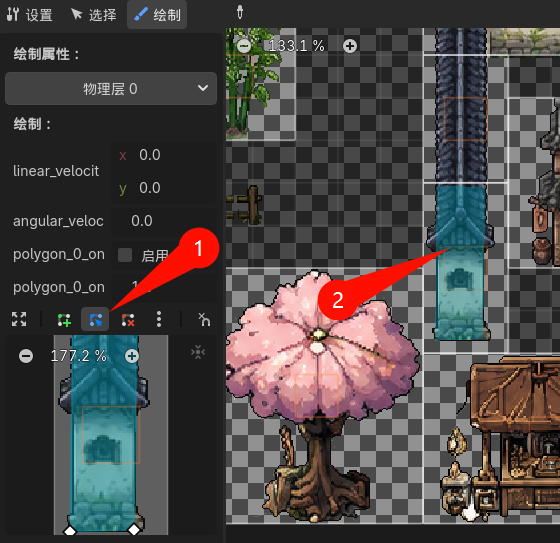
Task: Expand the dropdown chevron beside 物理层 0
Action: tap(203, 88)
